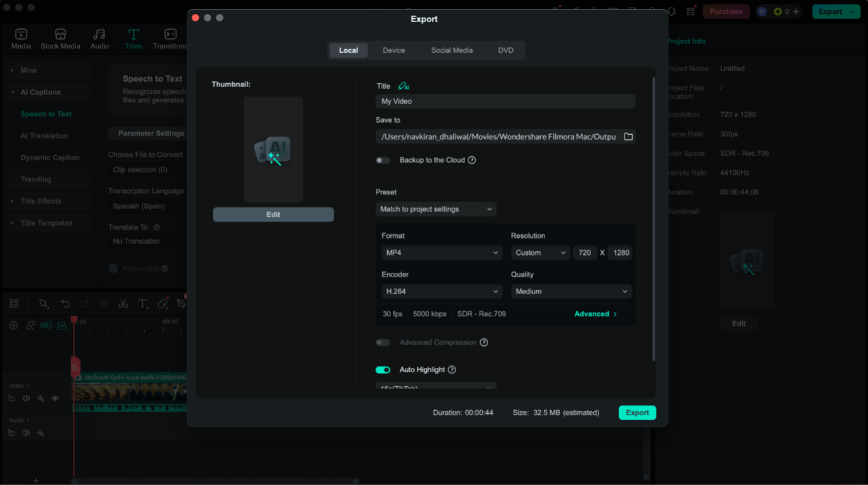
Task: Click the green Export button
Action: tap(637, 413)
